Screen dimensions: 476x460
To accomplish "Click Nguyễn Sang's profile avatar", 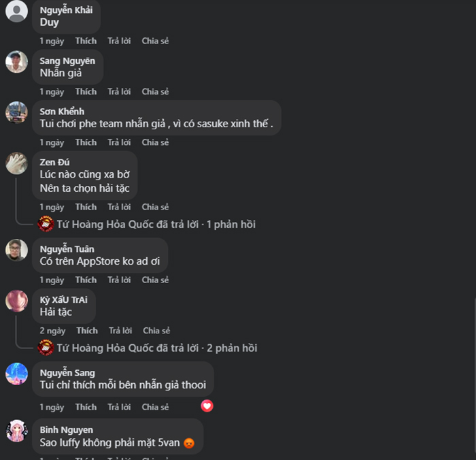I will (x=16, y=374).
